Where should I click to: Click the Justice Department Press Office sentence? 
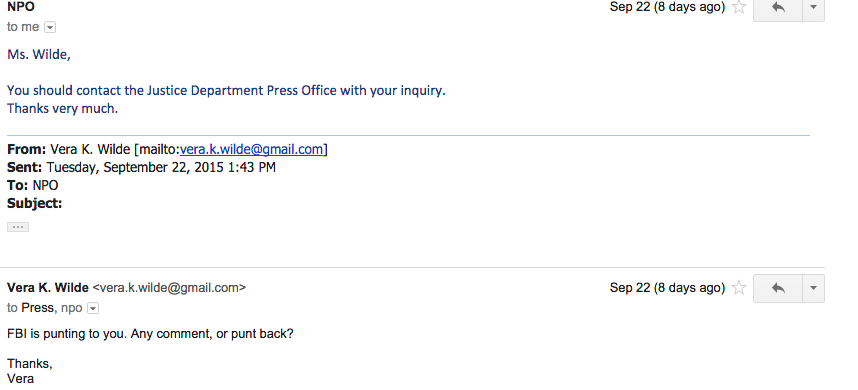pos(227,91)
